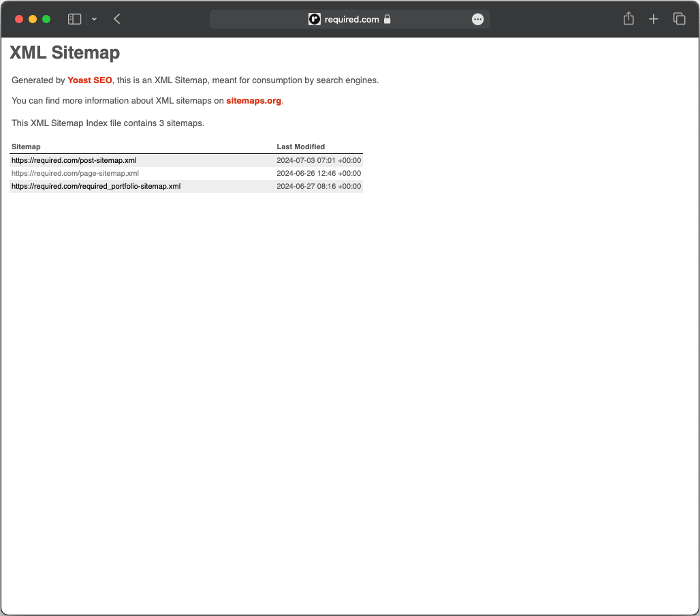Click the address bar to edit the URL
Screen dimensions: 700x616
351,19
